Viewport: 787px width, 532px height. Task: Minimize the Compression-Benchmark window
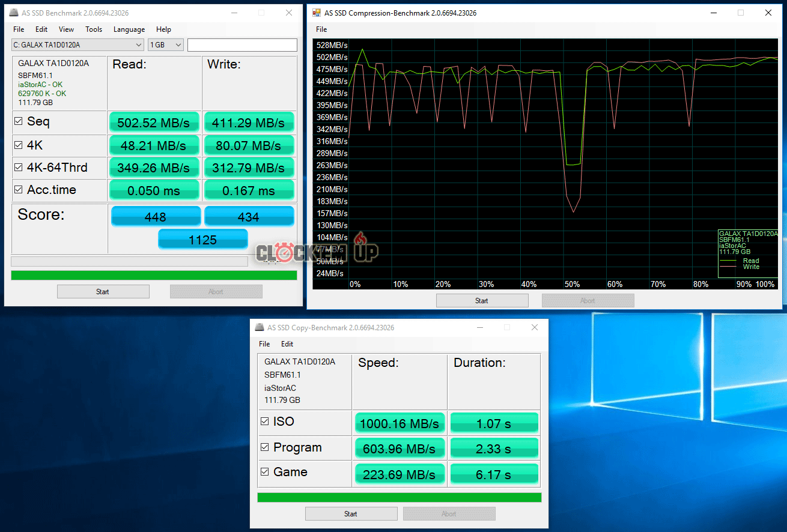[713, 13]
